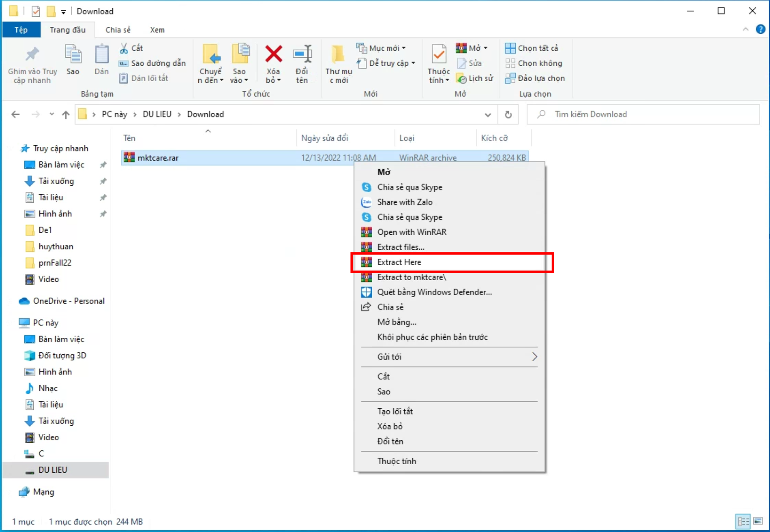The image size is (770, 532).
Task: Click the up arrow navigation icon
Action: 66,114
